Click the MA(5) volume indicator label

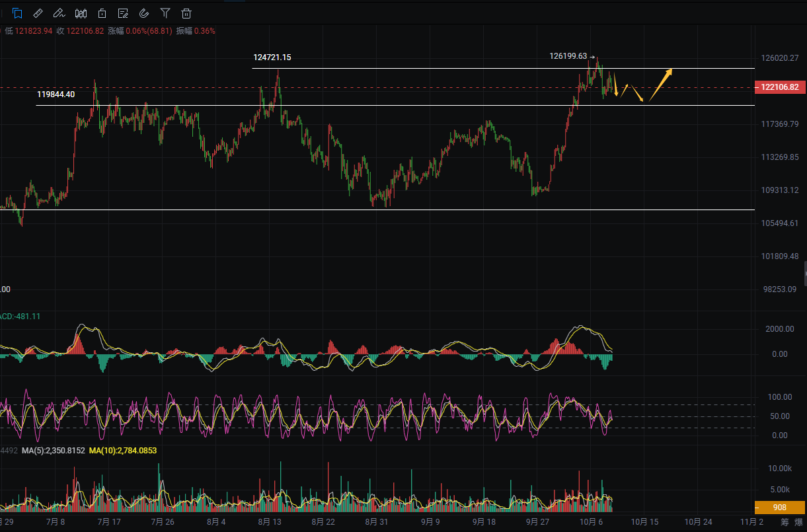(x=53, y=450)
